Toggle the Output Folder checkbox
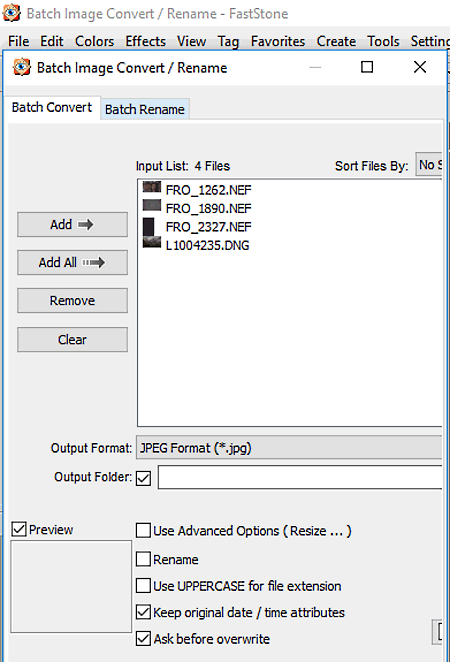Screen dimensions: 450x662 (x=144, y=478)
